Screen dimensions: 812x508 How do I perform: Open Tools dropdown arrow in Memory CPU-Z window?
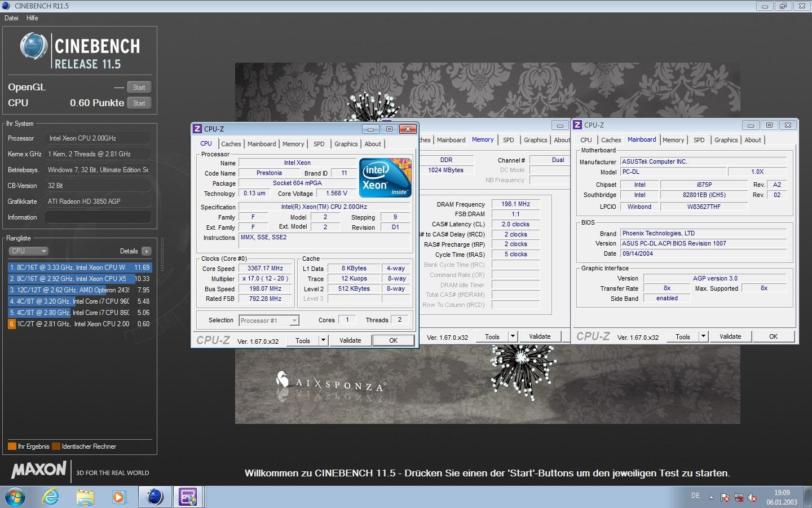(x=513, y=336)
